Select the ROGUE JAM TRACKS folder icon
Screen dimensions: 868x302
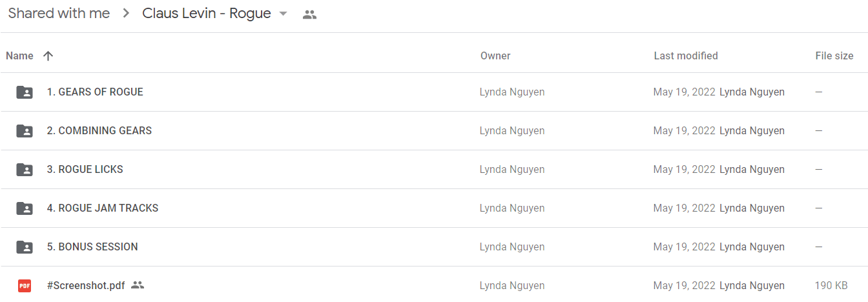pos(25,208)
